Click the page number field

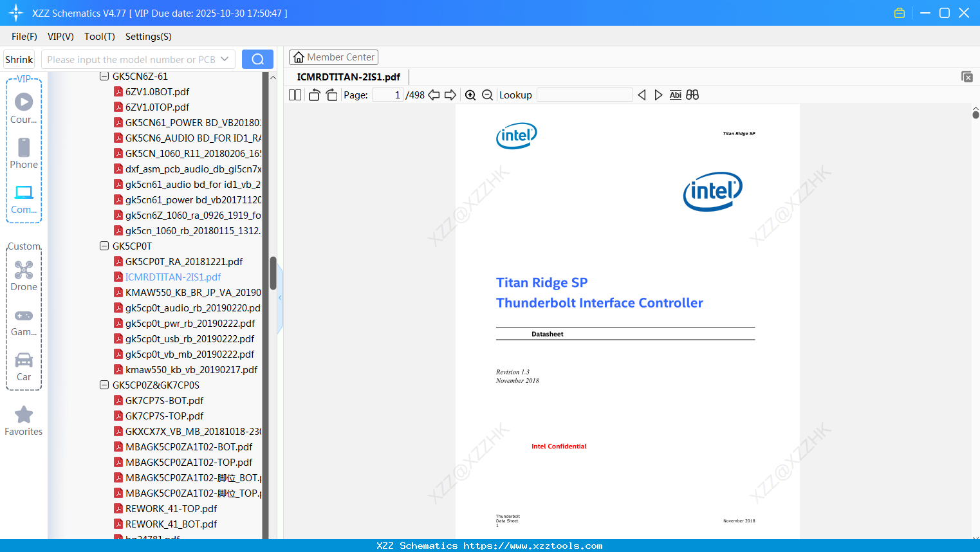387,95
